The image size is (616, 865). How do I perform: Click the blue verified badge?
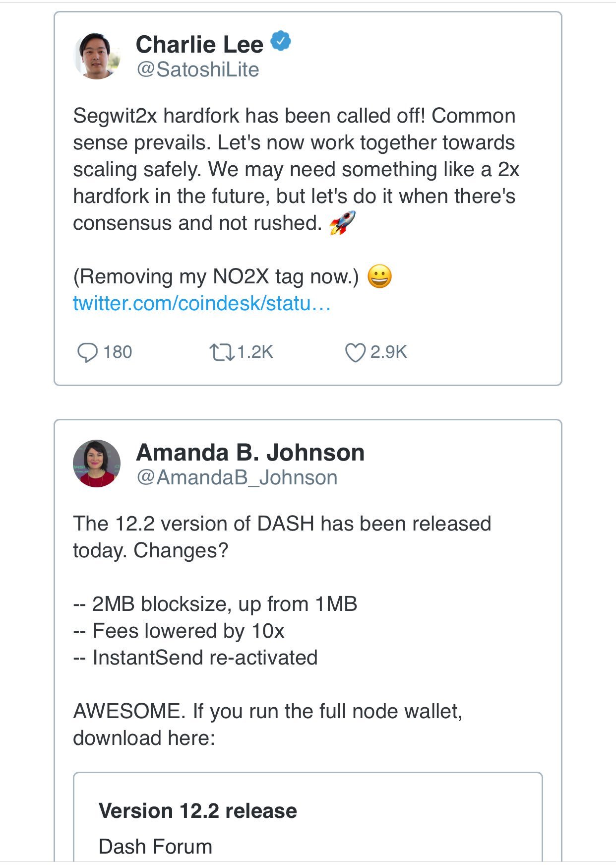click(x=281, y=41)
